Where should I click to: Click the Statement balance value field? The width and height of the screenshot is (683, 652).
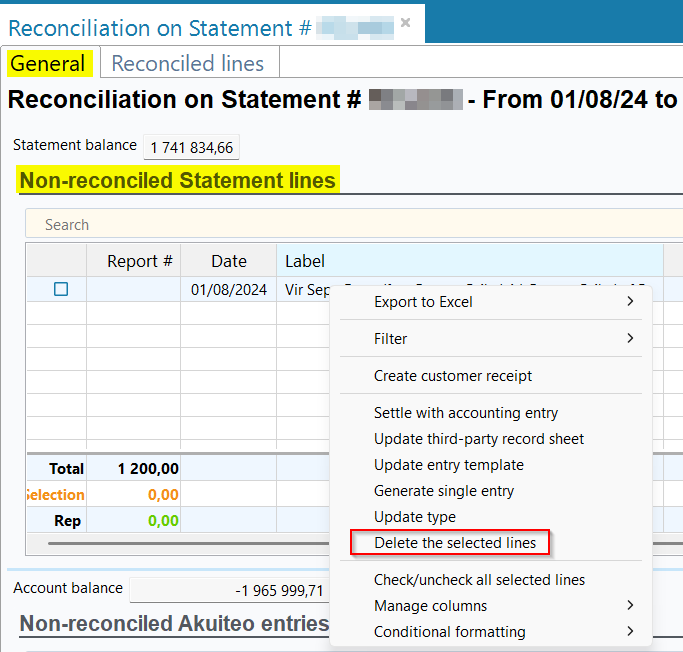[191, 148]
